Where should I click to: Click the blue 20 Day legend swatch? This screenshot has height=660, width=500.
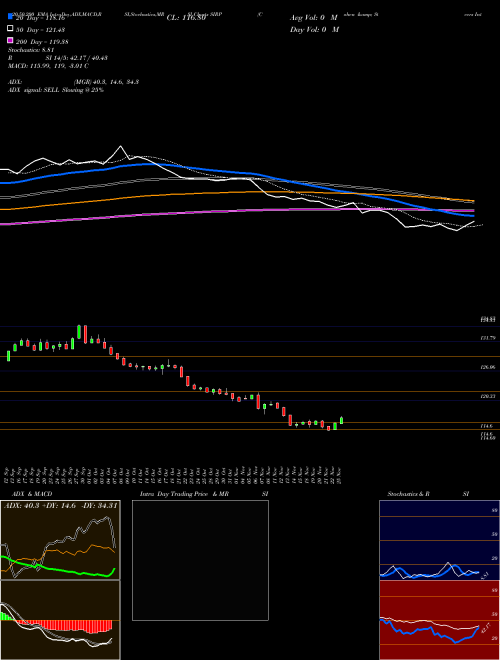coord(10,17)
